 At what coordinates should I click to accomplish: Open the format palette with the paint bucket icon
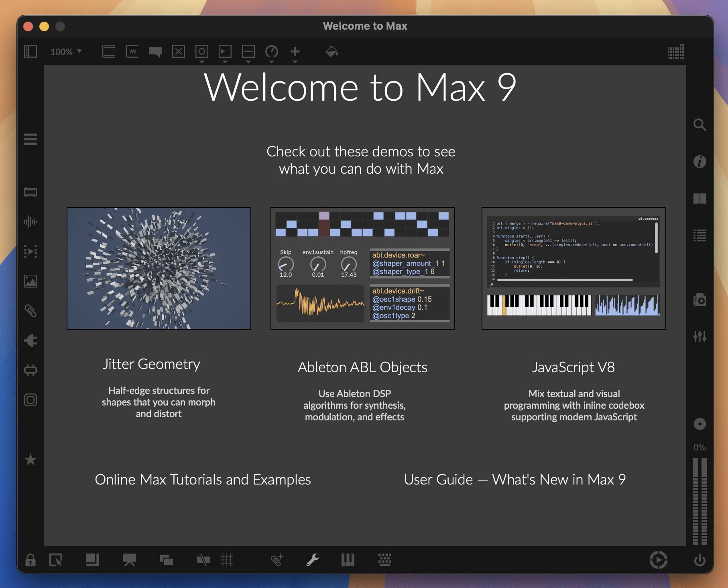pos(331,51)
